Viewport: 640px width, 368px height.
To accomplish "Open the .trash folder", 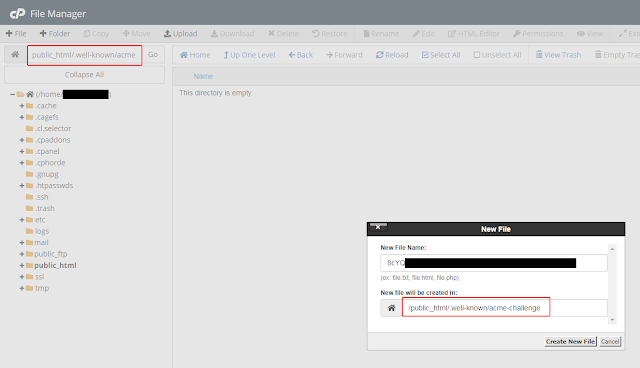I will pos(44,208).
